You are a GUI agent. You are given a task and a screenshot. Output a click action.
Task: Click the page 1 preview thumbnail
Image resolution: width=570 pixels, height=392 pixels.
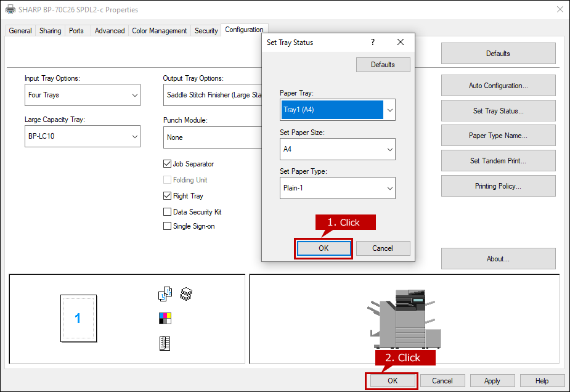point(78,318)
